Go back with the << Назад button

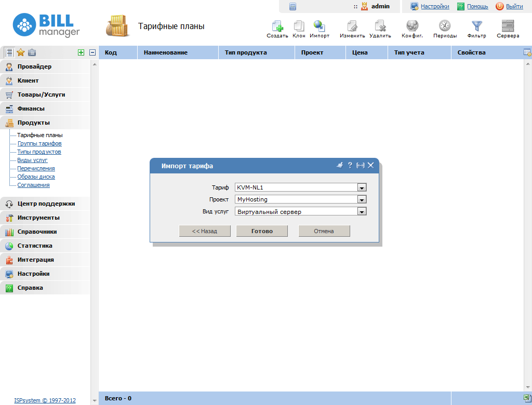tap(205, 231)
